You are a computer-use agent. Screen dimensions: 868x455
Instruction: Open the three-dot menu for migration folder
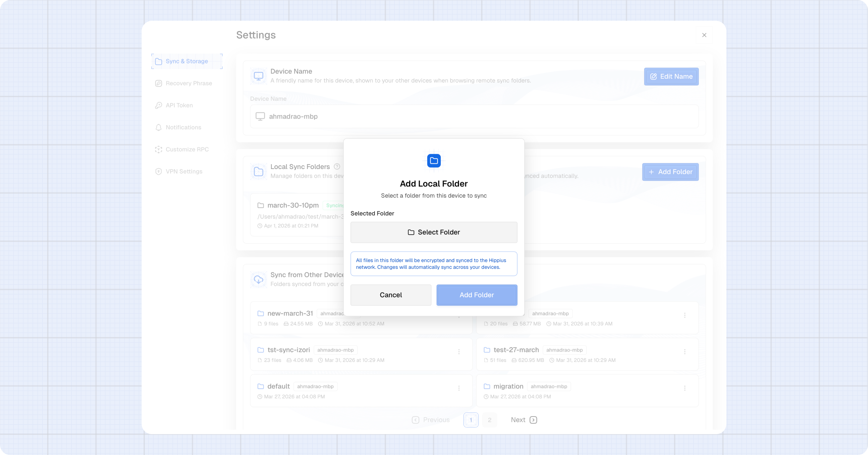click(x=684, y=388)
